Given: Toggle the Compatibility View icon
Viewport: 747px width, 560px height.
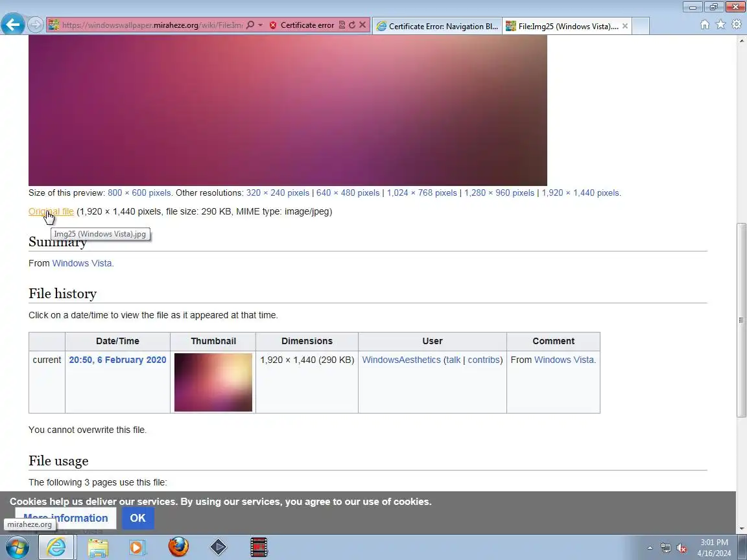Looking at the screenshot, I should pyautogui.click(x=342, y=25).
